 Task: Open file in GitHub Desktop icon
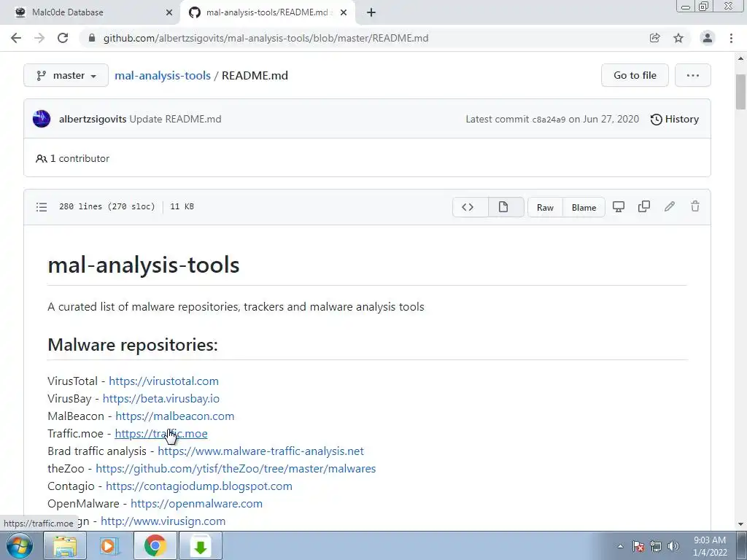point(619,206)
